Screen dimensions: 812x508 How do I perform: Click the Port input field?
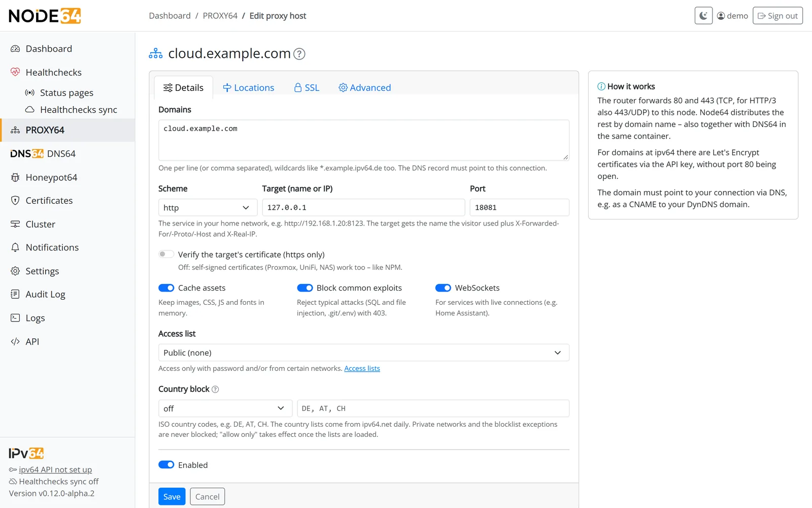520,207
